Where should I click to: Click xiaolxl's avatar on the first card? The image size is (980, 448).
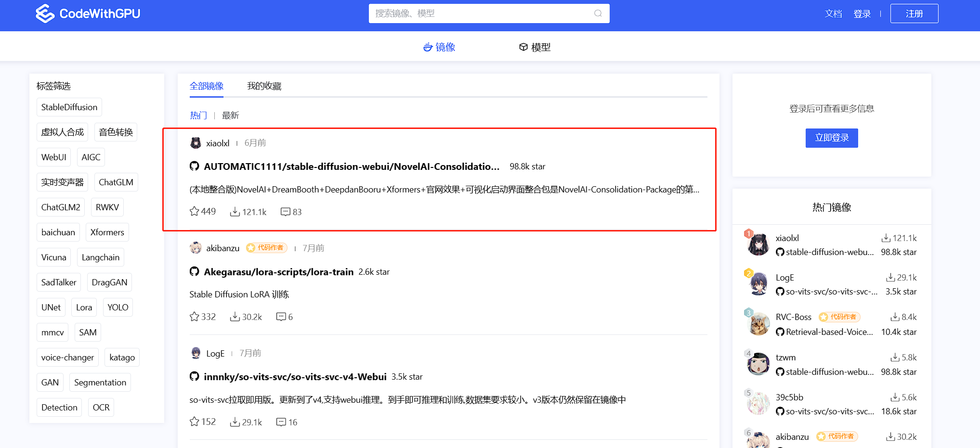[195, 142]
